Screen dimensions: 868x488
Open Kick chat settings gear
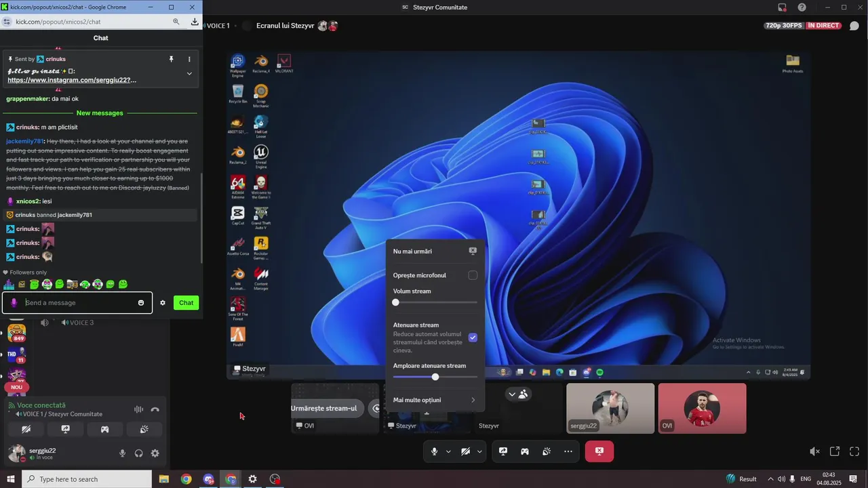pos(163,303)
